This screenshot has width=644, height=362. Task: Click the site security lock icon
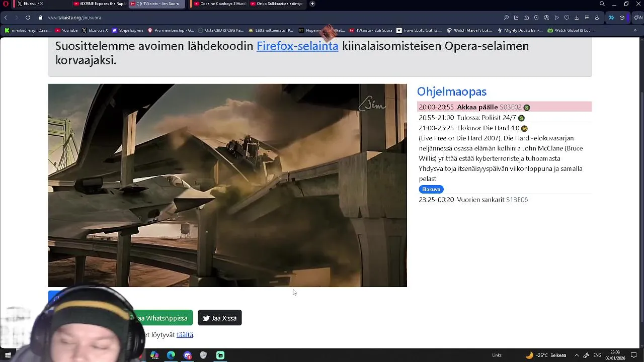click(x=41, y=18)
